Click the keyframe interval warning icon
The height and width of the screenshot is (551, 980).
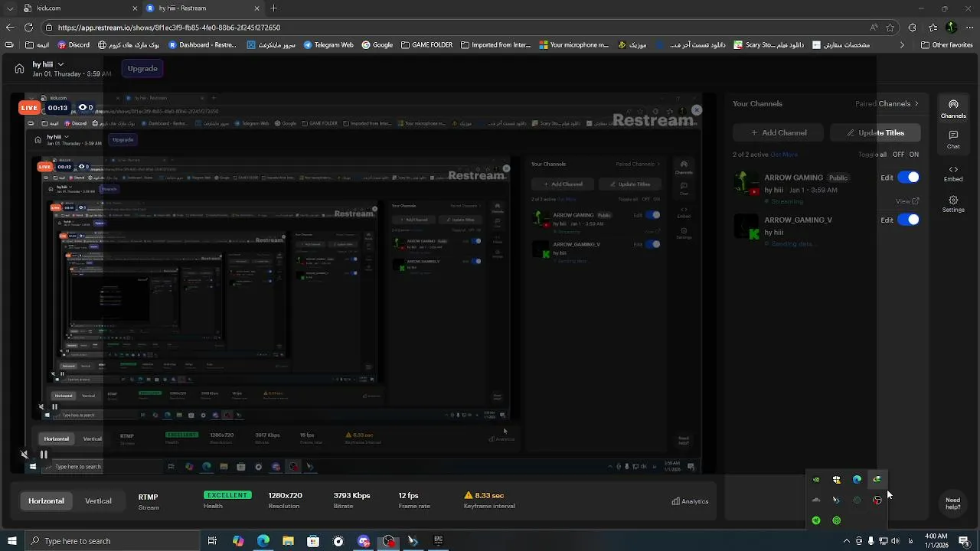point(469,495)
